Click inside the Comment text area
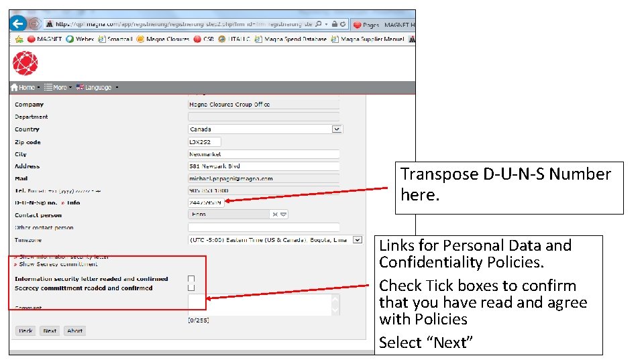644x362 pixels. pos(264,305)
